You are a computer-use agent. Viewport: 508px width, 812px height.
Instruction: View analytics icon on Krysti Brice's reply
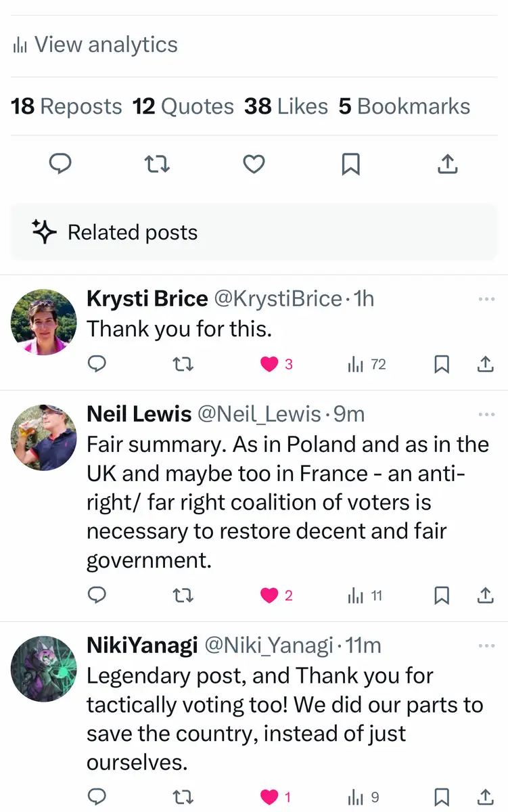coord(356,365)
